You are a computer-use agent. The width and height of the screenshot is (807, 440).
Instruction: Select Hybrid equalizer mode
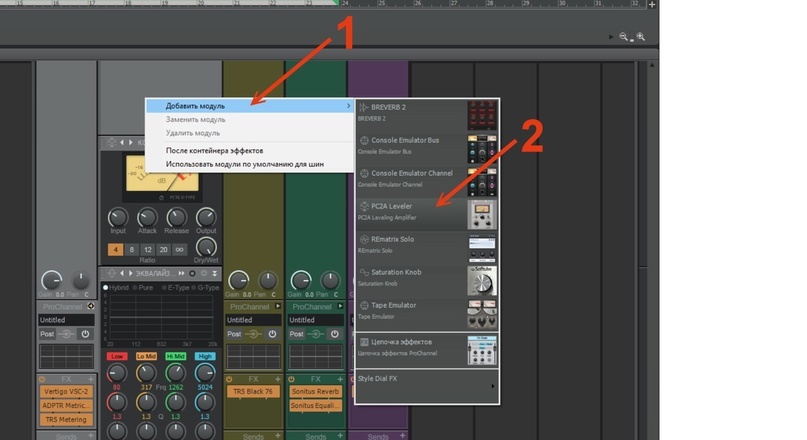(116, 288)
